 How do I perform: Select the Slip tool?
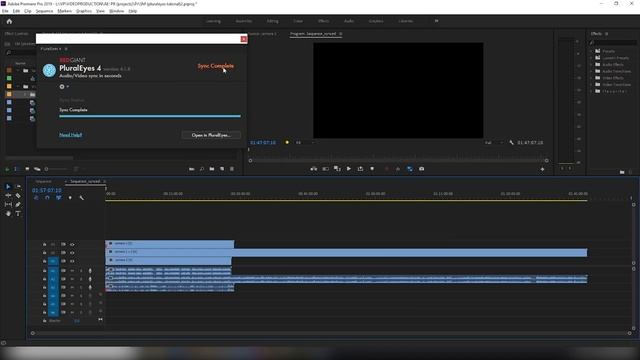(x=8, y=204)
